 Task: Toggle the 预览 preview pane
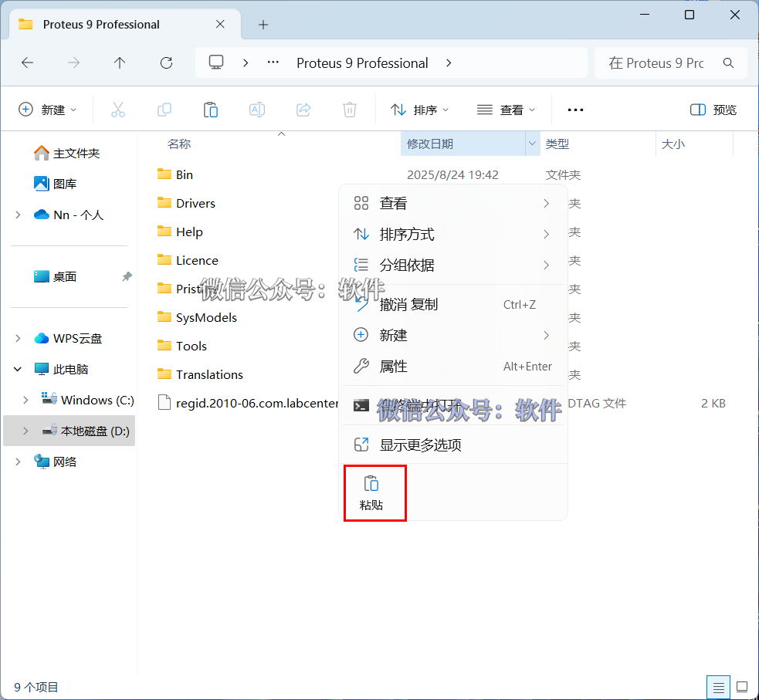(x=713, y=110)
